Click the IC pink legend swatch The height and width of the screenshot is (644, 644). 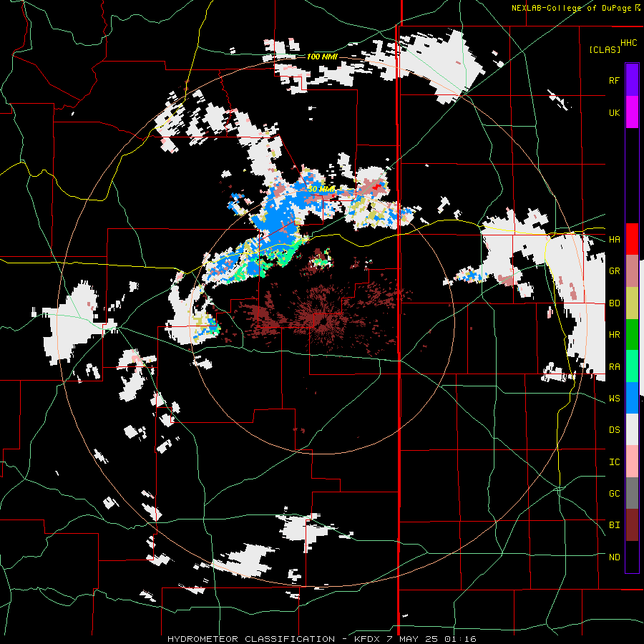[632, 462]
